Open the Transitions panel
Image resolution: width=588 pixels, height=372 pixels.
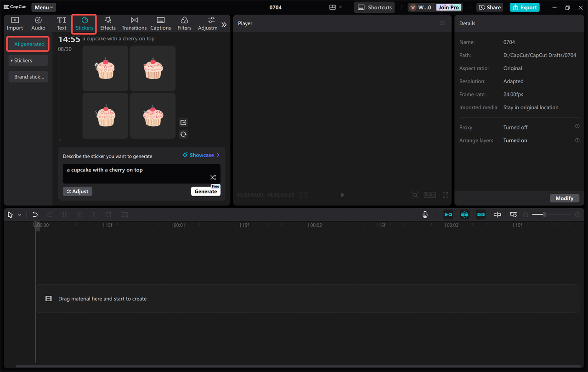pyautogui.click(x=134, y=23)
